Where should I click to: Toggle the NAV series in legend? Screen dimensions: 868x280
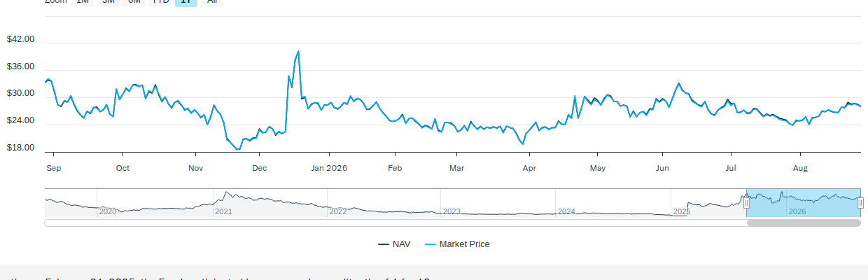coord(394,244)
